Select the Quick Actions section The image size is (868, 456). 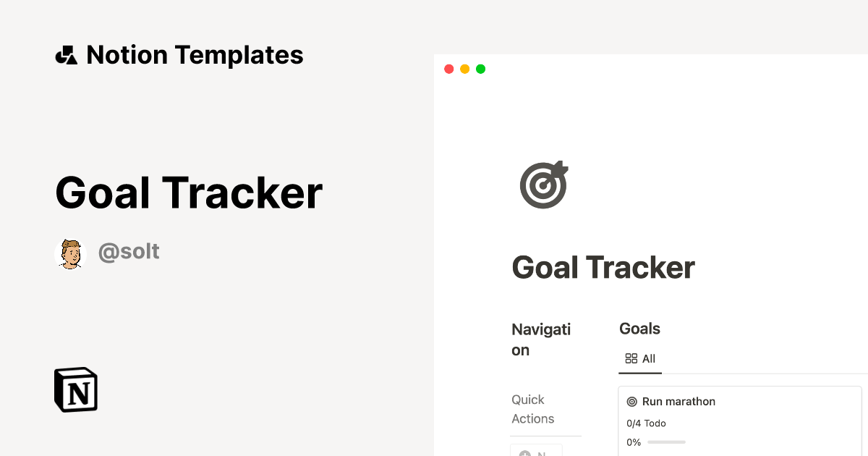(x=533, y=409)
